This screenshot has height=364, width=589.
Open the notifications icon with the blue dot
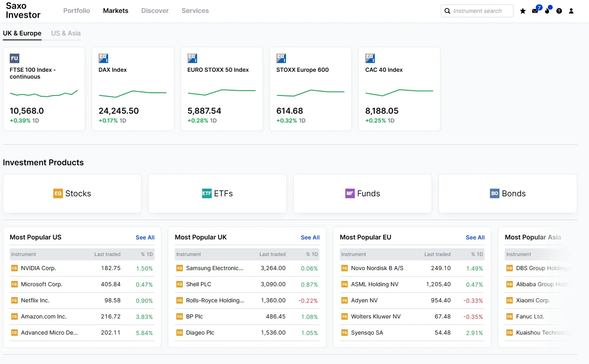(x=547, y=11)
